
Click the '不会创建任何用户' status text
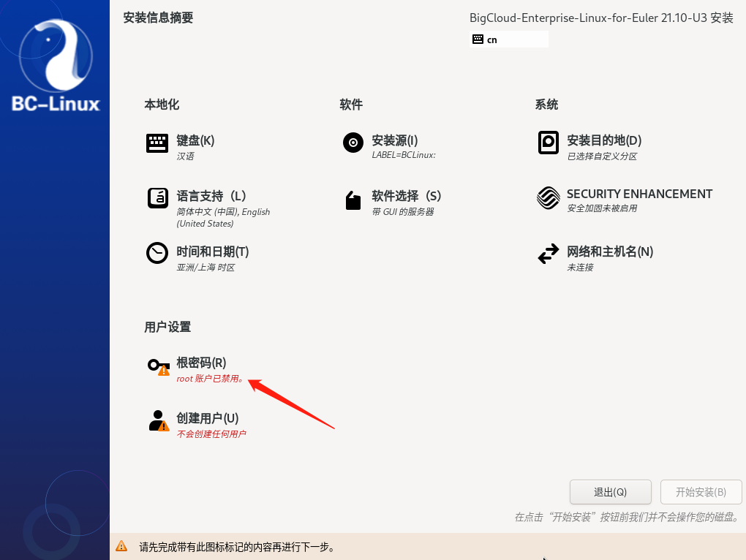pyautogui.click(x=211, y=434)
